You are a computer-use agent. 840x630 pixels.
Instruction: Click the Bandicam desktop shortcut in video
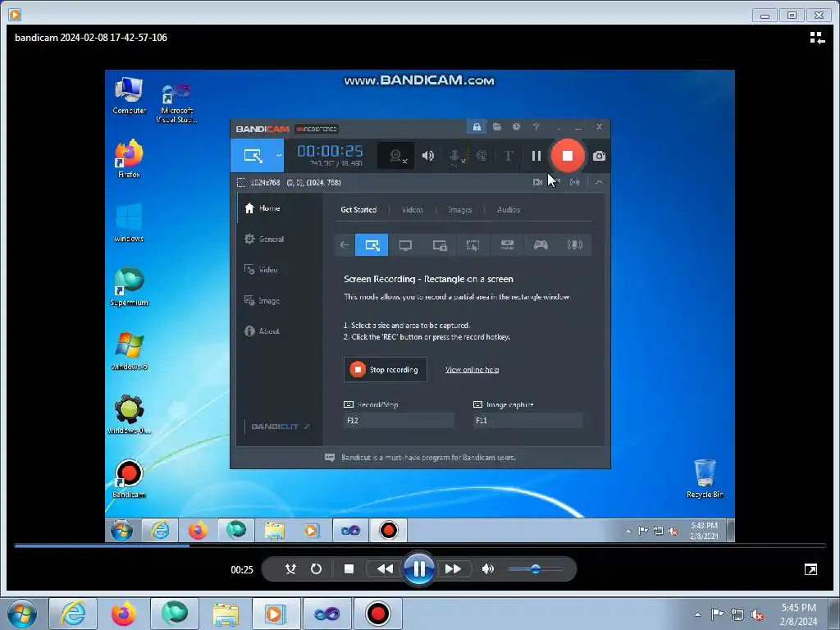pyautogui.click(x=129, y=479)
